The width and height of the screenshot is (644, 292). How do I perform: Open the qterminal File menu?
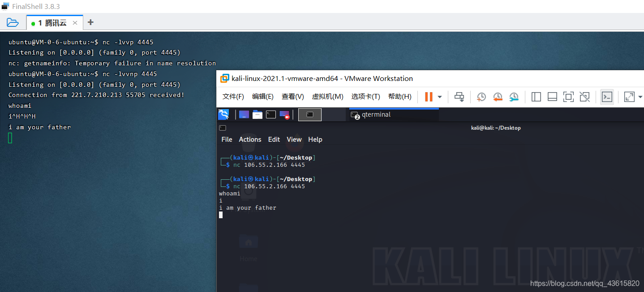(x=227, y=140)
